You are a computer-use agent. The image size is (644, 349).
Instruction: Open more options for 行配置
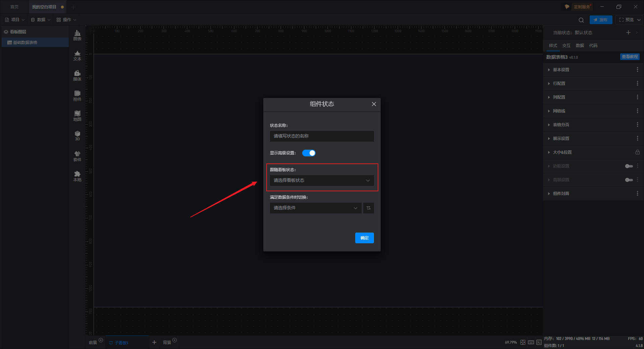point(637,83)
